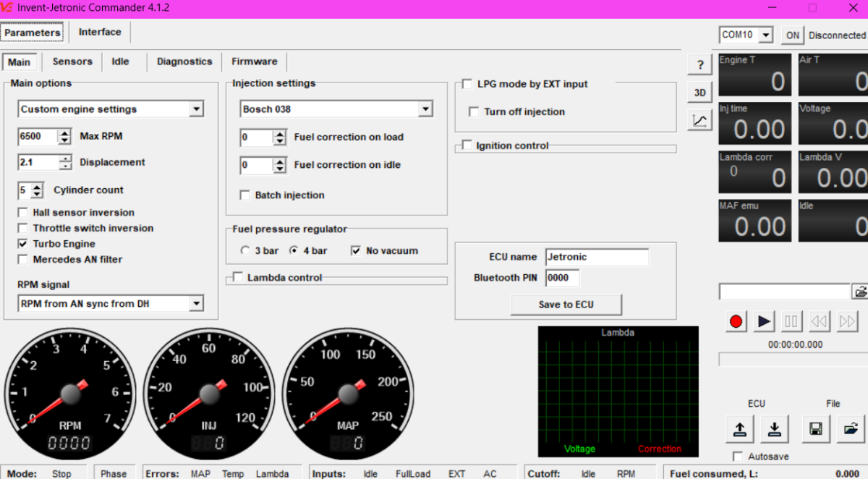Screen dimensions: 868x479
Task: Click the upload to ECU arrow icon
Action: coord(739,429)
